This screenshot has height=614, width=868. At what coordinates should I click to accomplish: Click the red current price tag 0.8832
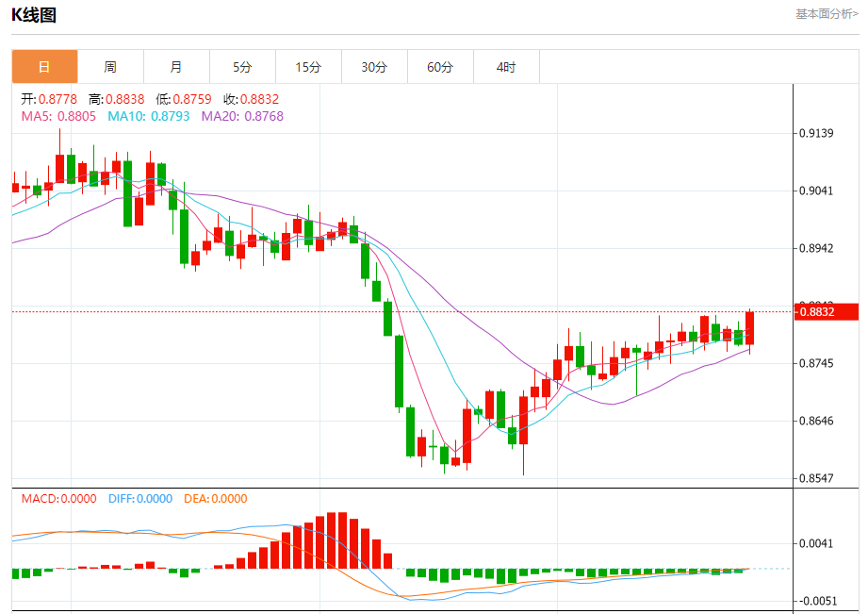826,312
